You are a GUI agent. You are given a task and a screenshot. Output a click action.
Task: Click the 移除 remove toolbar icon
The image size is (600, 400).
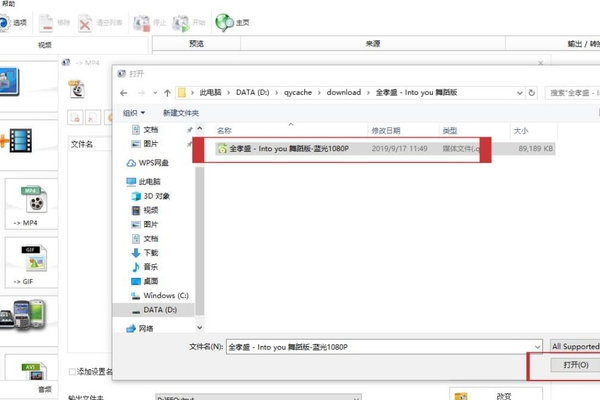[46, 23]
